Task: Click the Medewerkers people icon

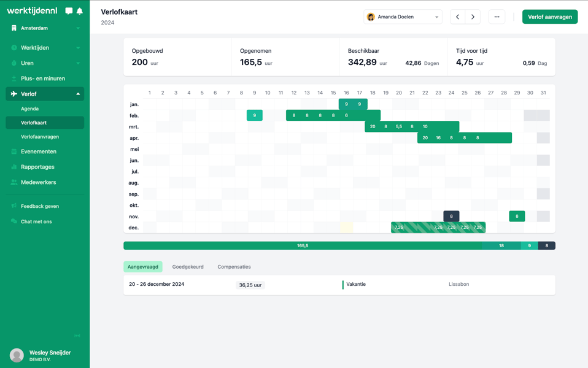Action: (14, 182)
